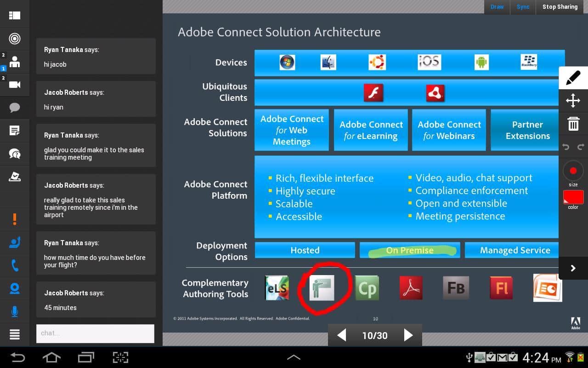Image resolution: width=588 pixels, height=368 pixels.
Task: Open the attendees list icon
Action: click(15, 62)
